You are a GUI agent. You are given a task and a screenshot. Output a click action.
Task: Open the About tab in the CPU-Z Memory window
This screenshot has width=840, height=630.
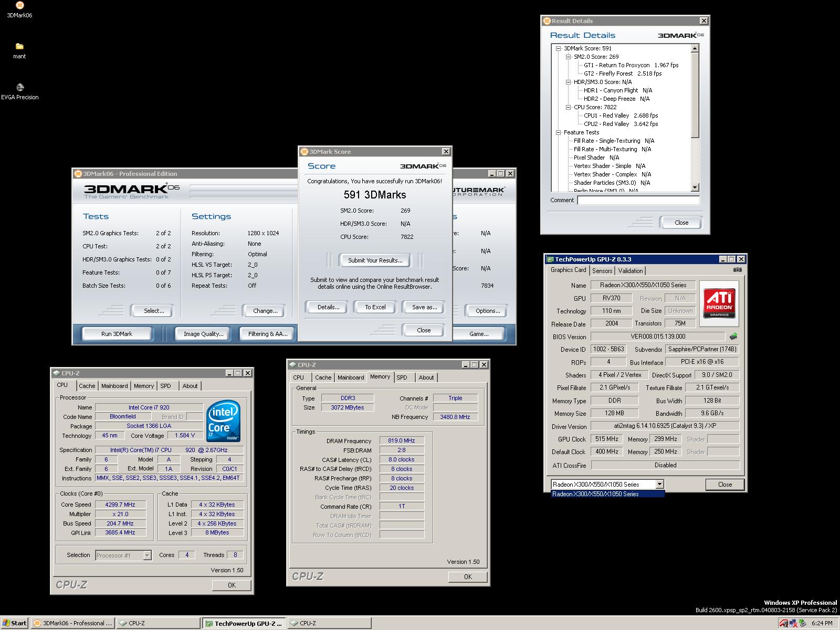pos(426,377)
